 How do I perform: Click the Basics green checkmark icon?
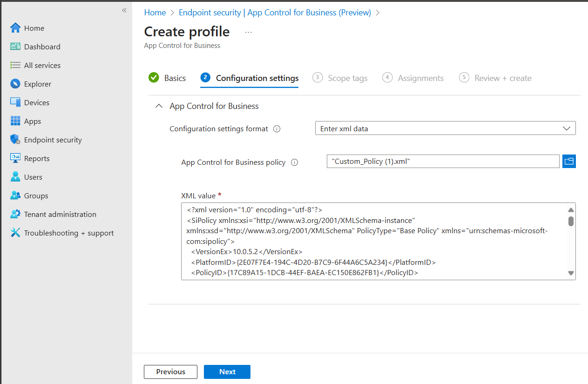pyautogui.click(x=154, y=78)
